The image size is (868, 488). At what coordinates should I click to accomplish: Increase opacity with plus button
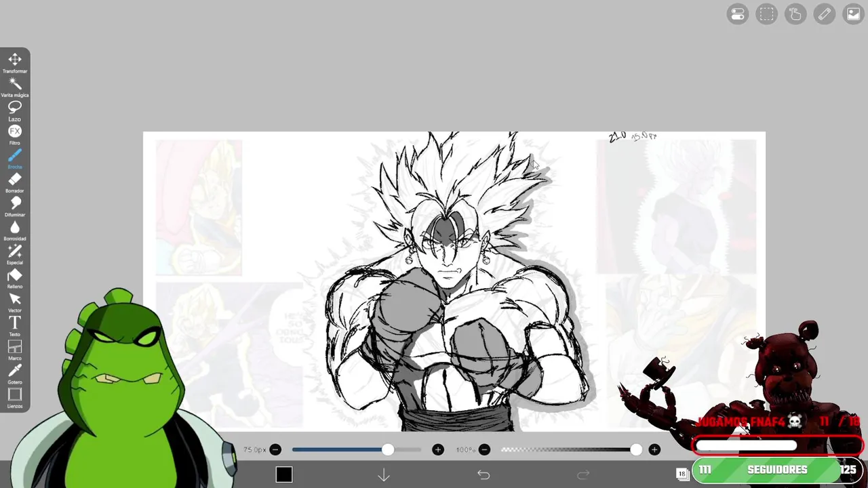coord(654,449)
